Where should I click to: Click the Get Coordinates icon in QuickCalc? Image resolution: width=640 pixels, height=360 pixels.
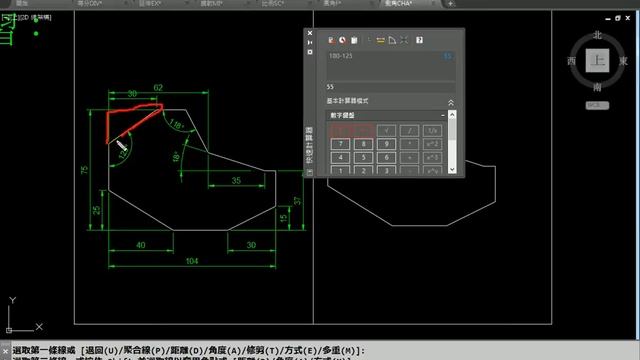pyautogui.click(x=369, y=40)
